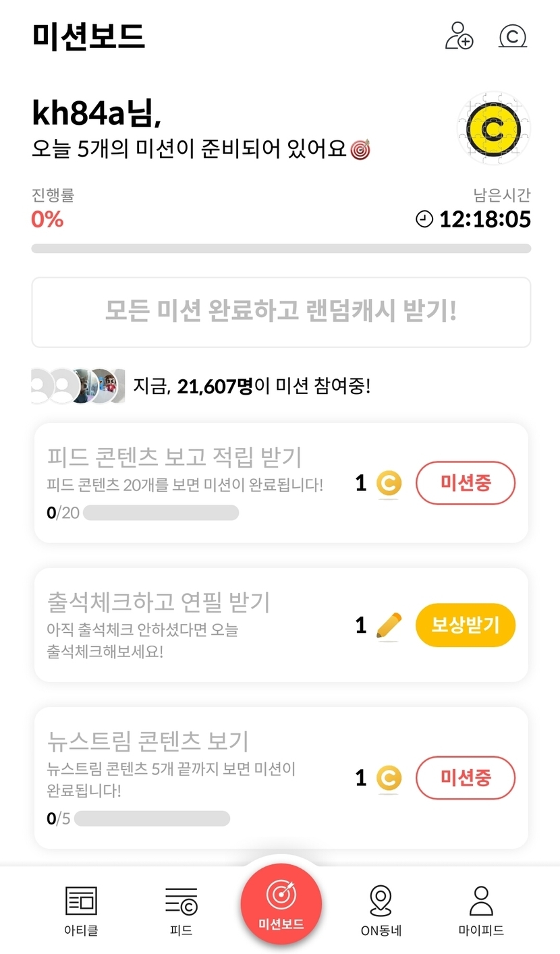Image resolution: width=560 pixels, height=954 pixels.
Task: Tap the 0/20 feed progress bar
Action: (x=161, y=513)
